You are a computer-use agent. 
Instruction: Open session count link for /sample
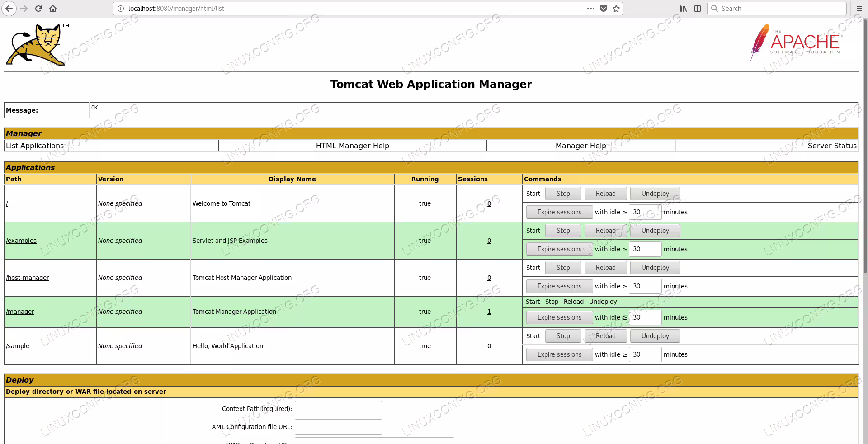click(489, 346)
